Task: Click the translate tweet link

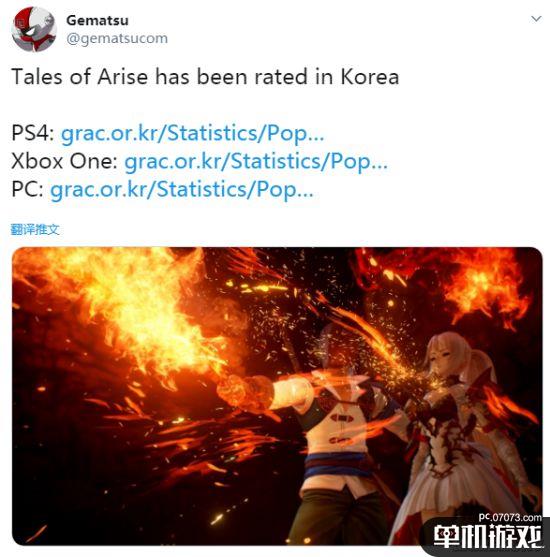Action: pyautogui.click(x=35, y=229)
